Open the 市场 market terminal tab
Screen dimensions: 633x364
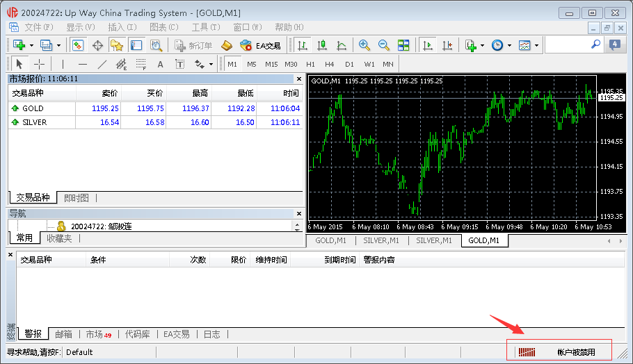click(x=99, y=334)
